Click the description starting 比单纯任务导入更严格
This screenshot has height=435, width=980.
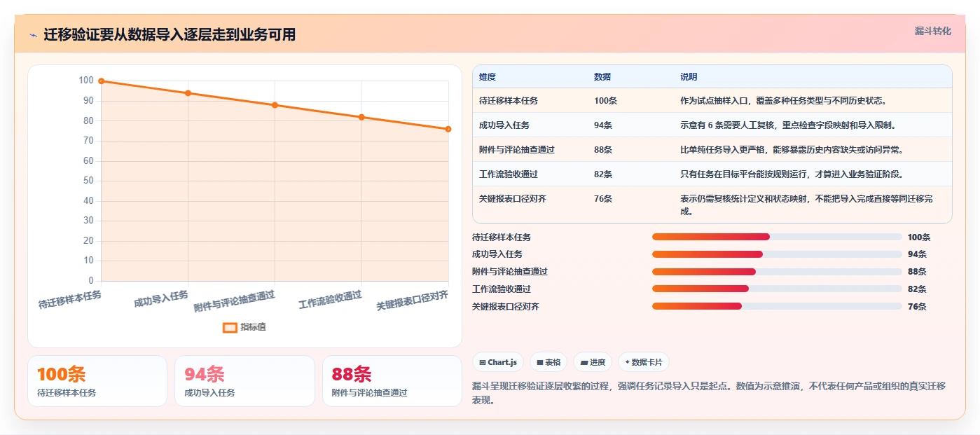point(792,150)
